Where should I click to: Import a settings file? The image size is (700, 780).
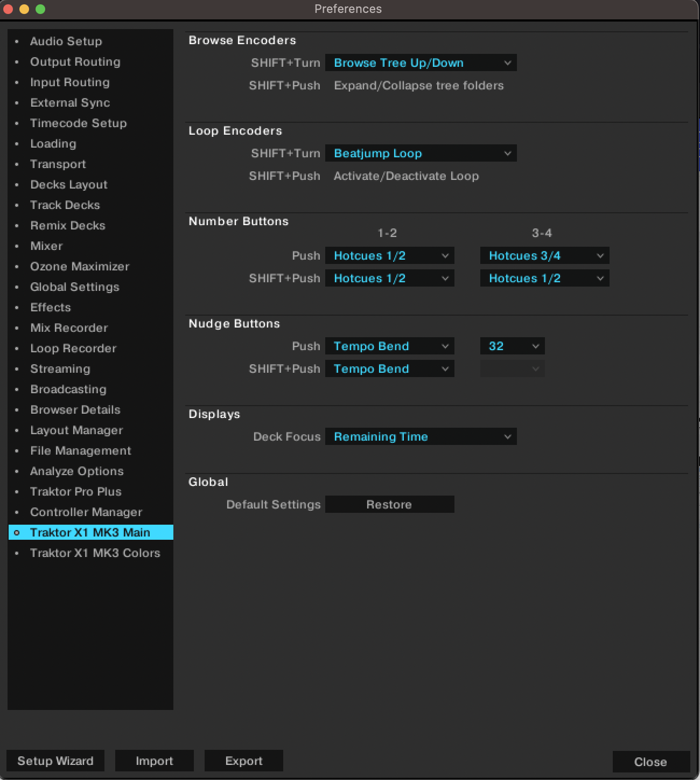point(155,761)
